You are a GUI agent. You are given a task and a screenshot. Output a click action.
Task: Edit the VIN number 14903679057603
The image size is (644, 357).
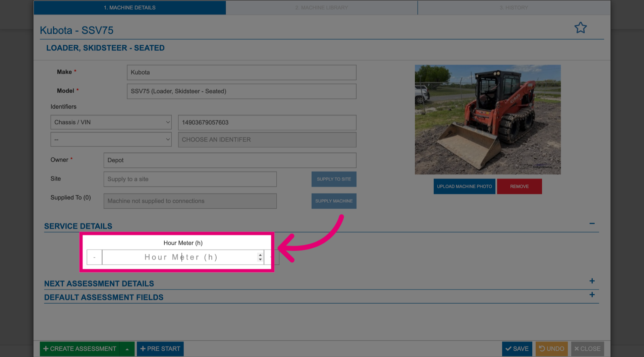click(x=267, y=122)
